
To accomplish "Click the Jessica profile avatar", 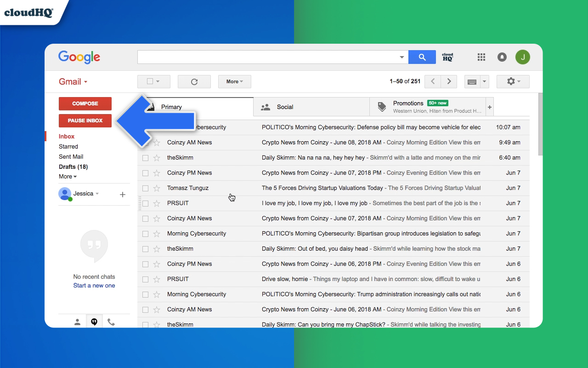I will tap(65, 194).
